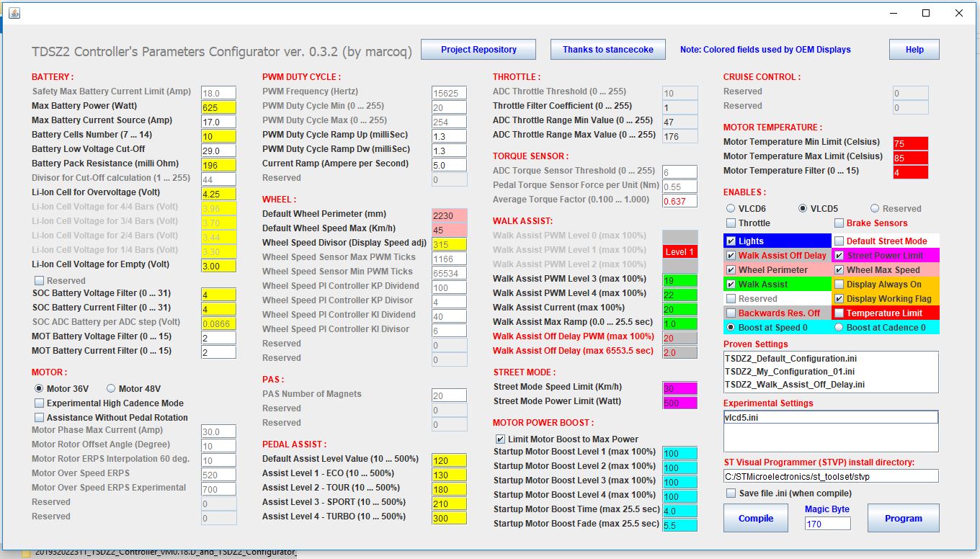Open the Help button
Image resolution: width=980 pixels, height=559 pixels.
914,50
